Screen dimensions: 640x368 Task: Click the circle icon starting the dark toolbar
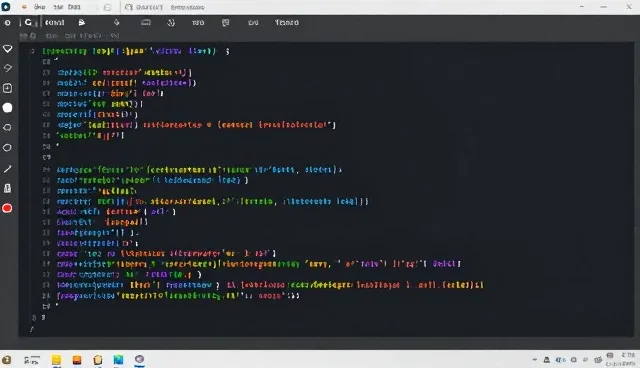point(7,23)
